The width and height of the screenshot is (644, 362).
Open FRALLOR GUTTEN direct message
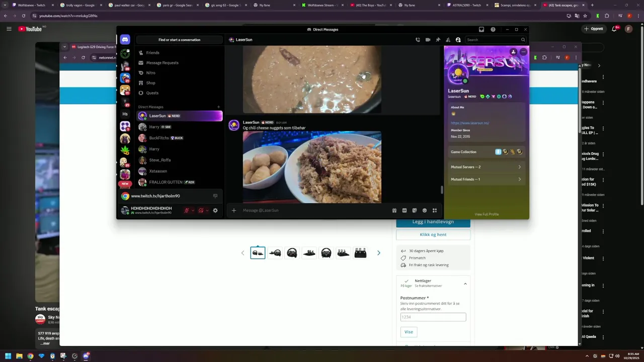pyautogui.click(x=179, y=182)
